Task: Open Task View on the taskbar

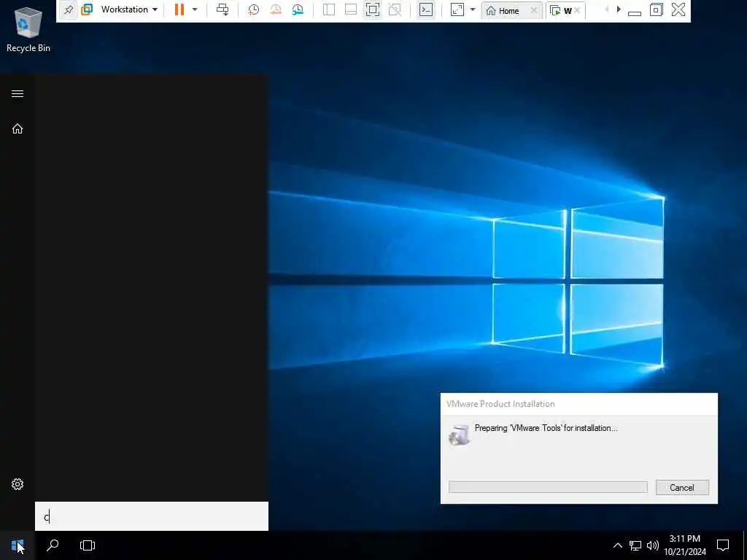Action: coord(88,545)
